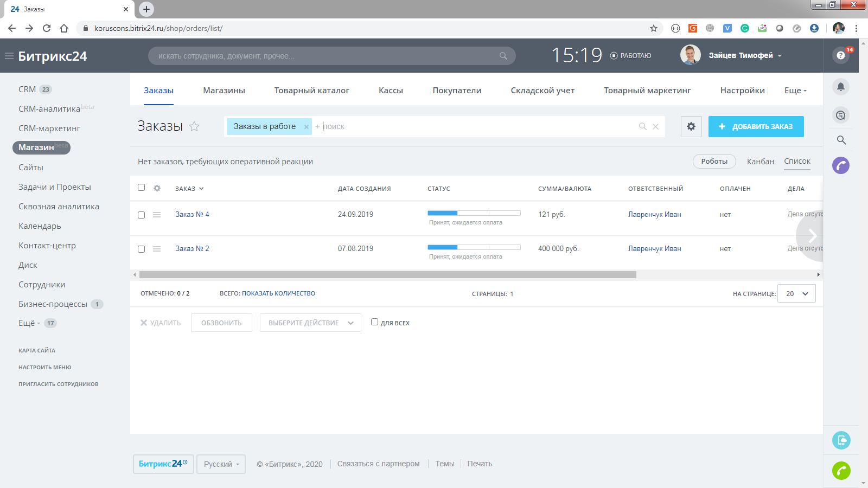Click the grid column settings gear icon
The image size is (868, 488).
(157, 188)
